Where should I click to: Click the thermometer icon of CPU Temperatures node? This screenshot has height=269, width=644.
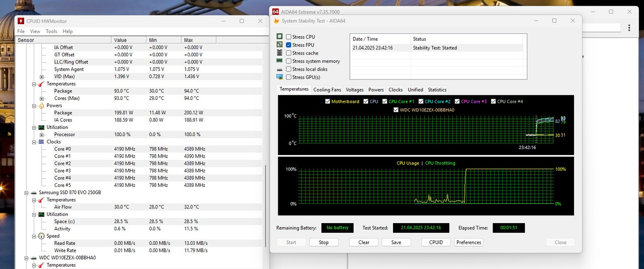41,84
